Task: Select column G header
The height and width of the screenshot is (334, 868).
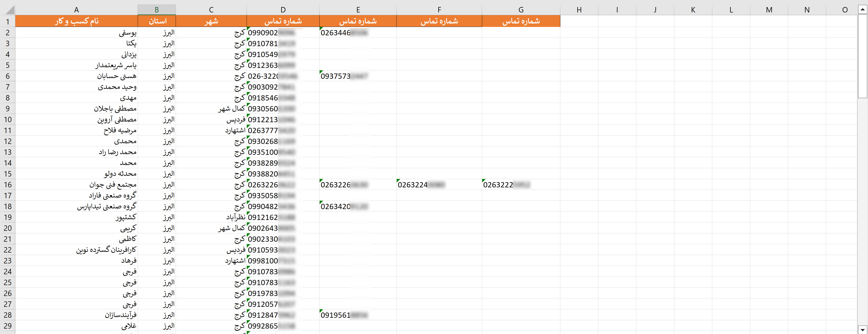Action: pyautogui.click(x=521, y=10)
